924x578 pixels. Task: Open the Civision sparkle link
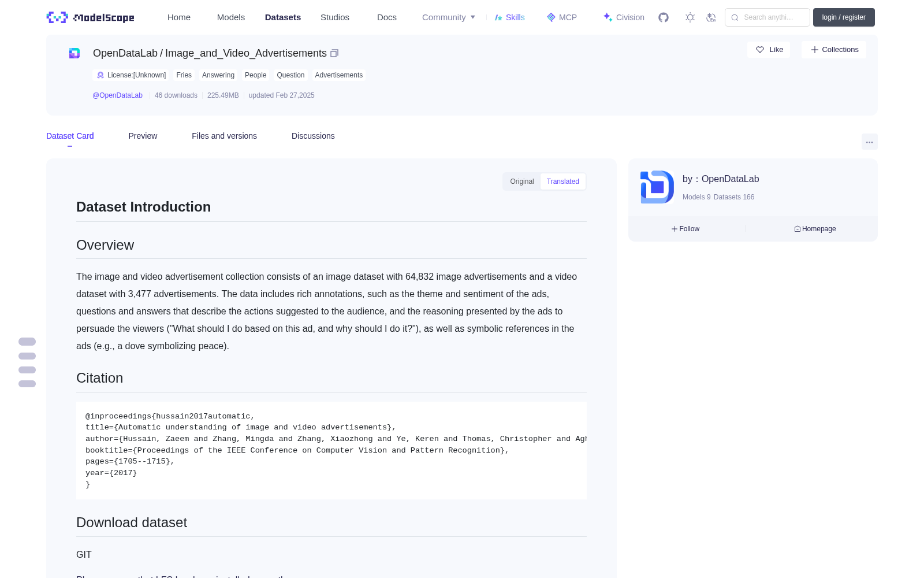(624, 17)
